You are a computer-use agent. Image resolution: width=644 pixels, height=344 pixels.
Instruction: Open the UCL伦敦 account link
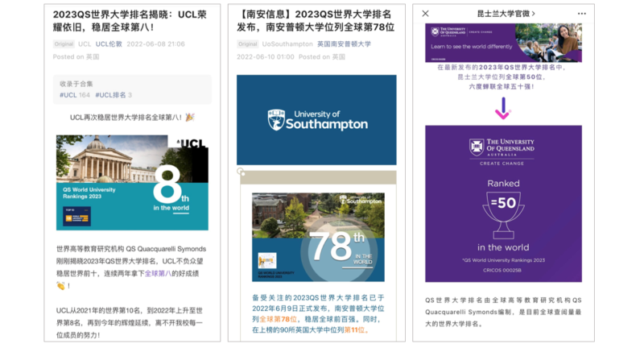coord(109,44)
